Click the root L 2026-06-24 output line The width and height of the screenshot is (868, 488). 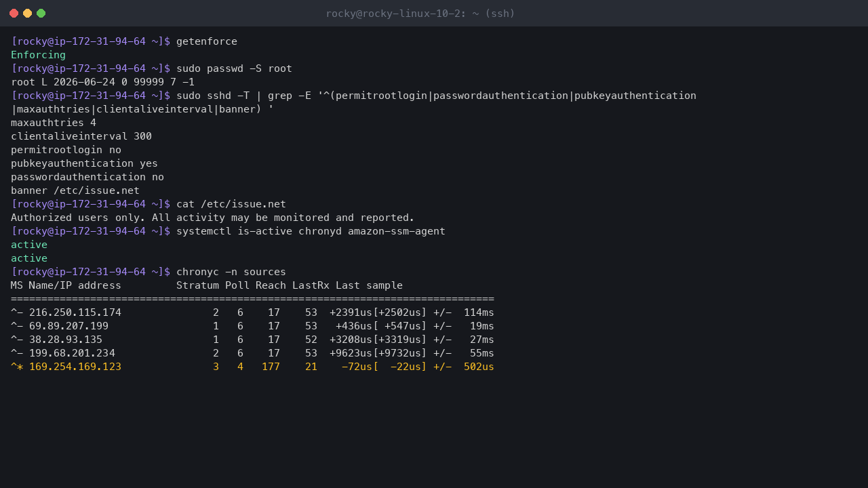coord(102,82)
